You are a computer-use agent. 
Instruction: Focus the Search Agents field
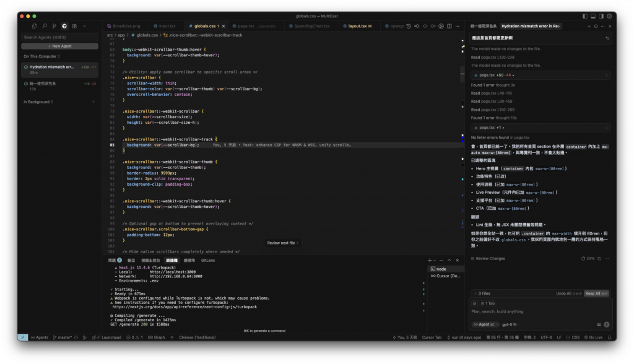pos(59,37)
